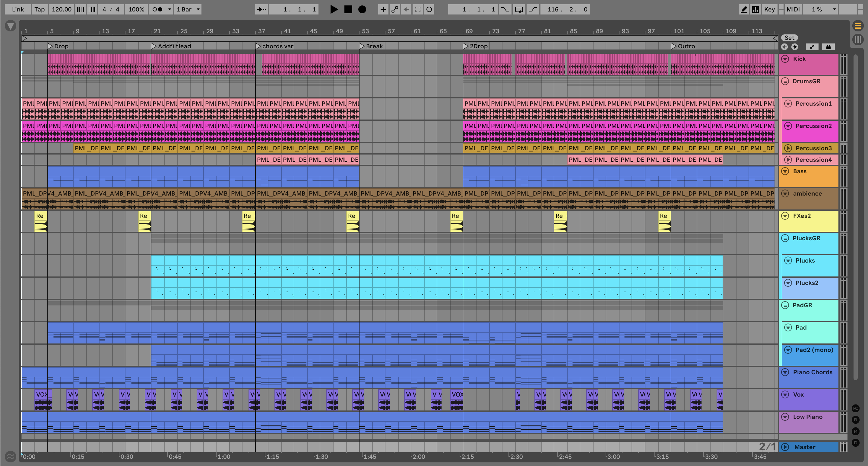Toggle the metronome button
Screen dimensions: 868x466
pos(157,9)
